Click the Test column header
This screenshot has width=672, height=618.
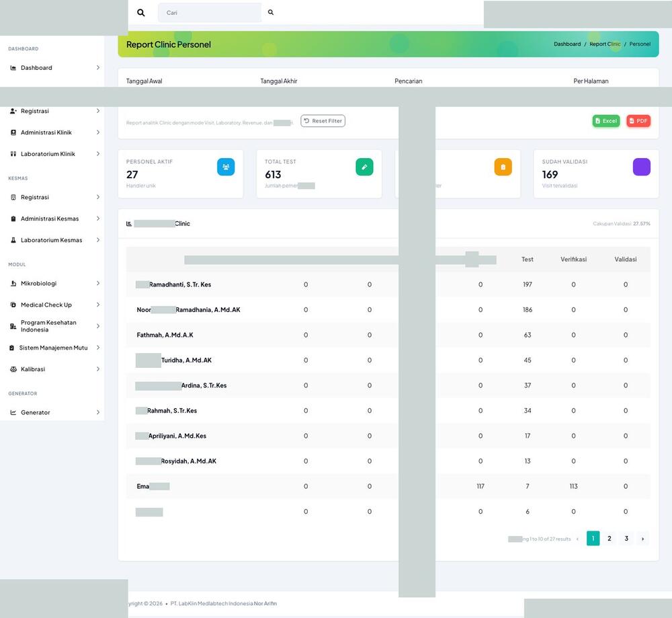(x=527, y=260)
